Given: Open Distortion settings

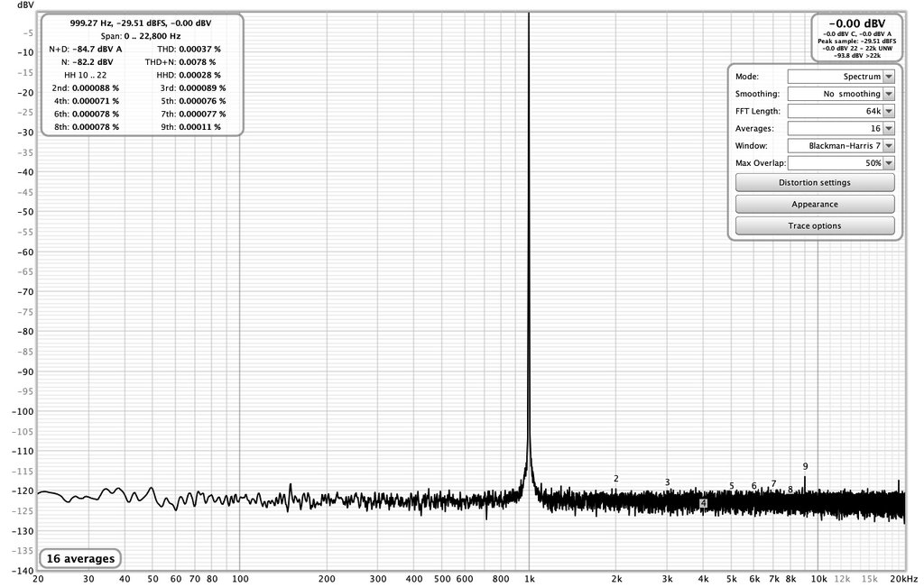Looking at the screenshot, I should pyautogui.click(x=815, y=182).
